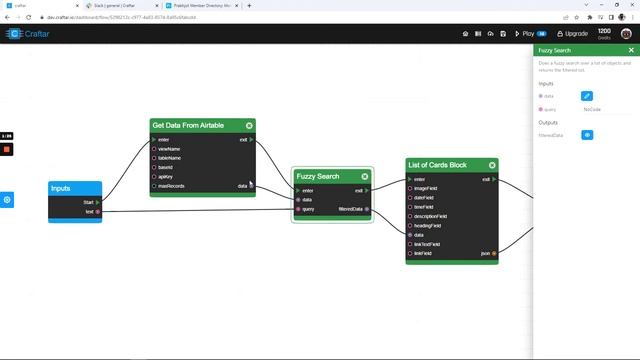Click the enter port on Airtable node
640x360 pixels.
[x=154, y=140]
